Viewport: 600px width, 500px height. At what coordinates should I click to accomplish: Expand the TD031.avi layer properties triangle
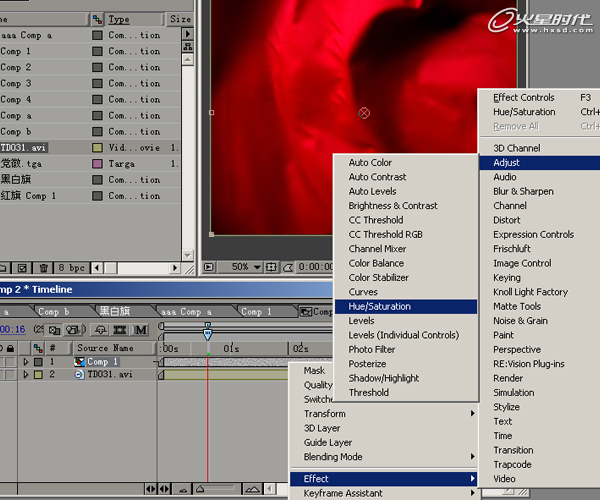pyautogui.click(x=26, y=374)
